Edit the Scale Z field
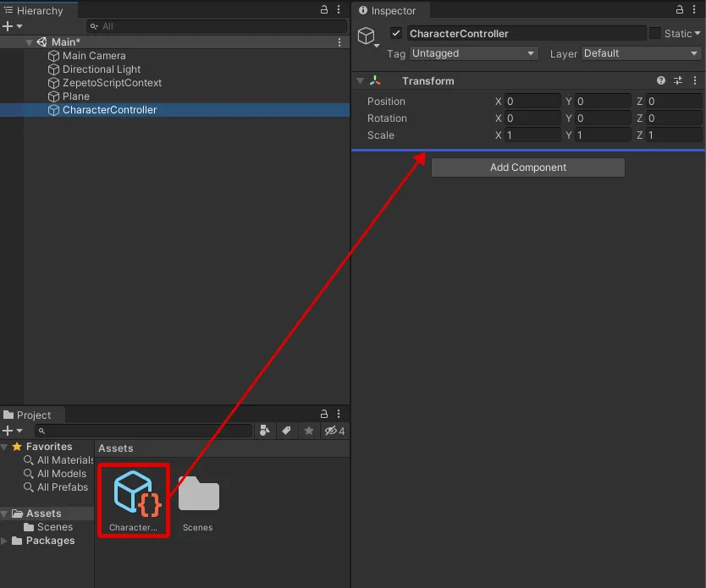 click(x=674, y=135)
